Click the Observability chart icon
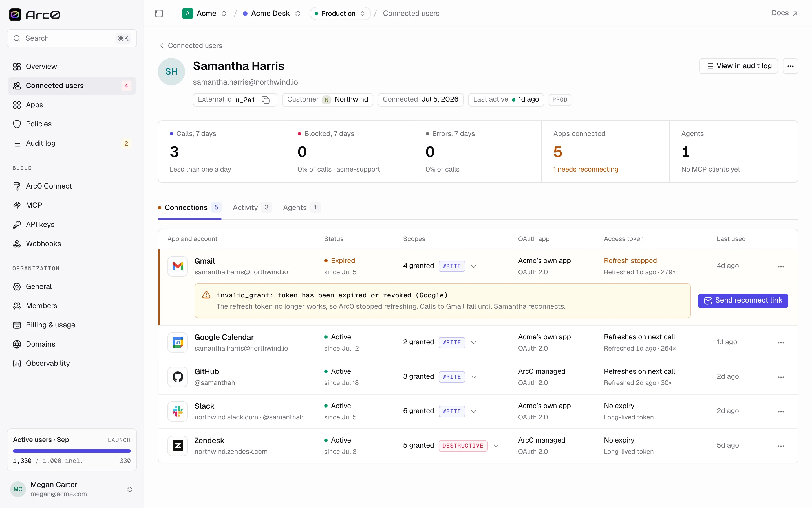 [x=17, y=363]
